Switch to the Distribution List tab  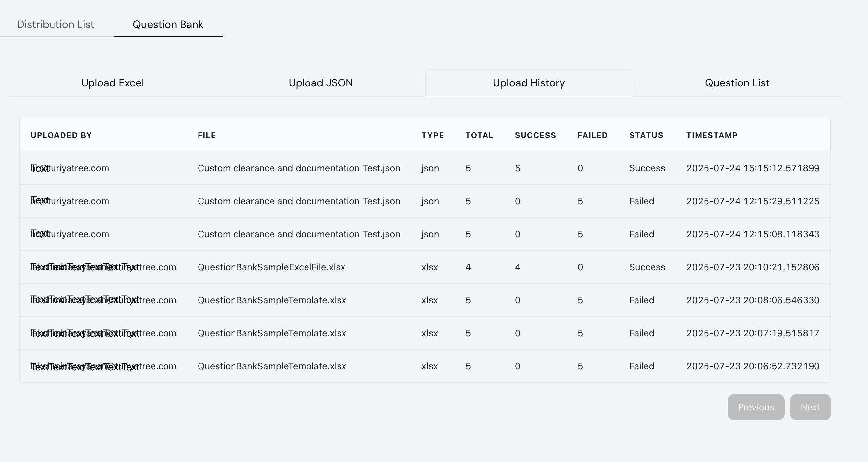coord(55,24)
